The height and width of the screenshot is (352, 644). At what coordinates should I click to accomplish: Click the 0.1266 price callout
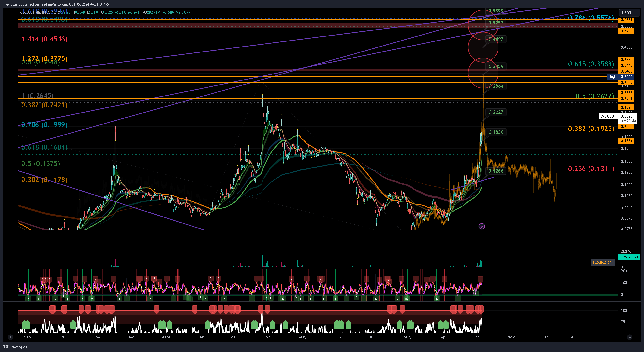[x=496, y=171]
